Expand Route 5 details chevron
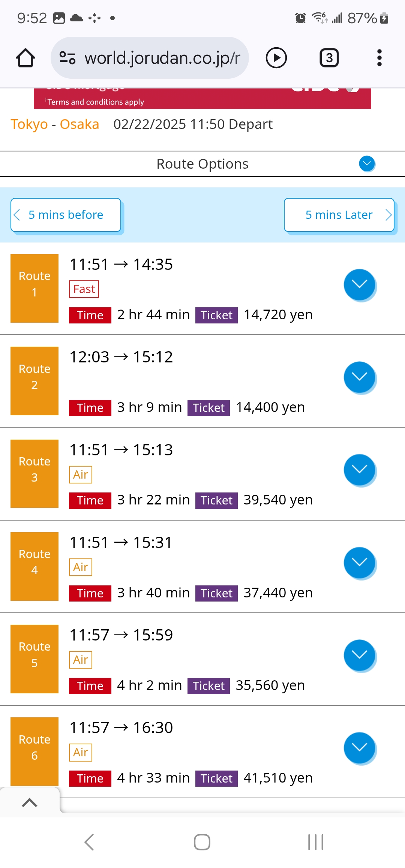Viewport: 405px width, 868px height. 359,655
